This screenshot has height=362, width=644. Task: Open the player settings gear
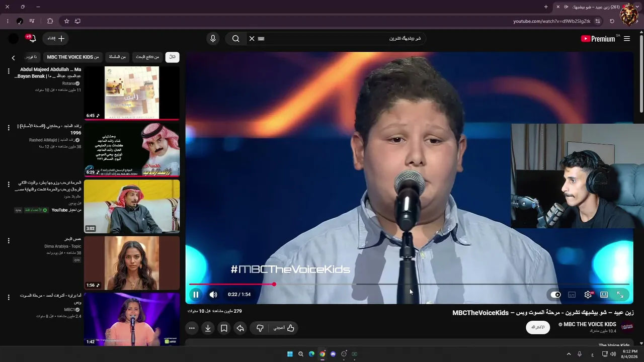[x=588, y=295]
